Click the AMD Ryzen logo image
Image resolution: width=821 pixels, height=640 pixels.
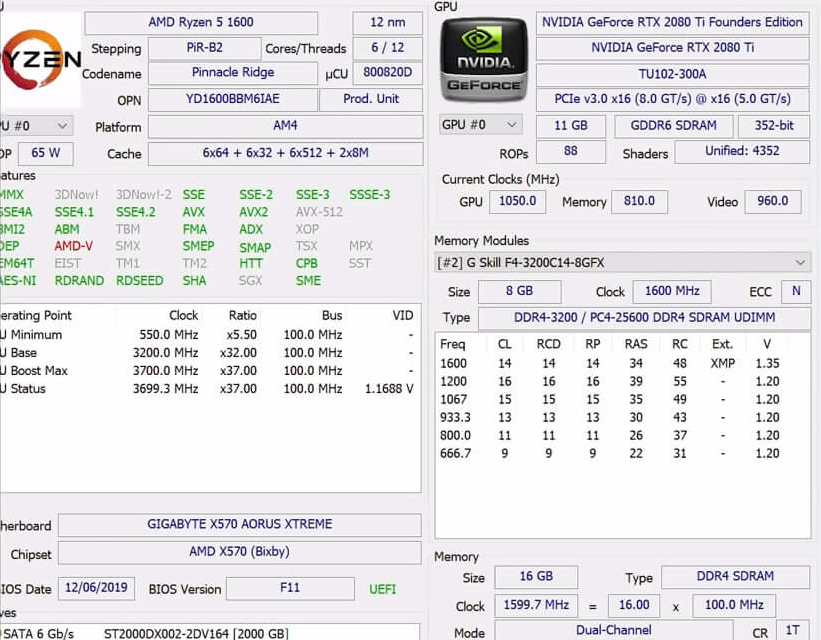click(x=40, y=59)
